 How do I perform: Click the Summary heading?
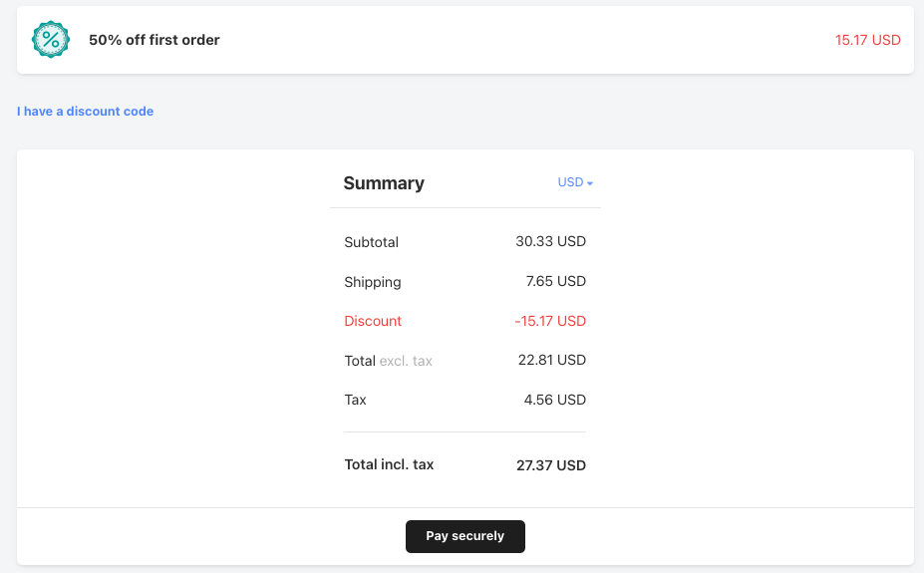(x=384, y=183)
